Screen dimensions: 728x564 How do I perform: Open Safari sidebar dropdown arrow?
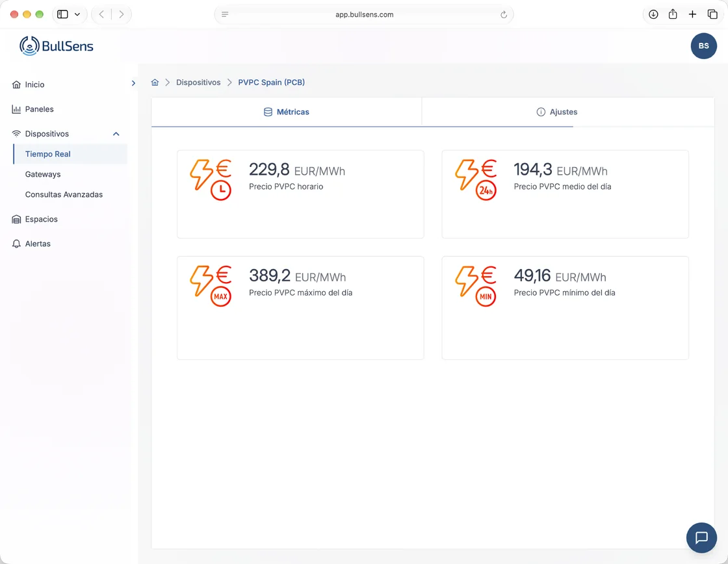[x=77, y=14]
